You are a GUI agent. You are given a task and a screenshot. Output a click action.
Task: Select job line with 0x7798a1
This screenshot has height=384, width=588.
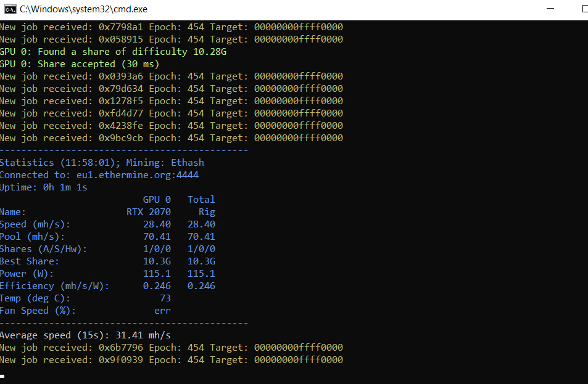coord(172,27)
